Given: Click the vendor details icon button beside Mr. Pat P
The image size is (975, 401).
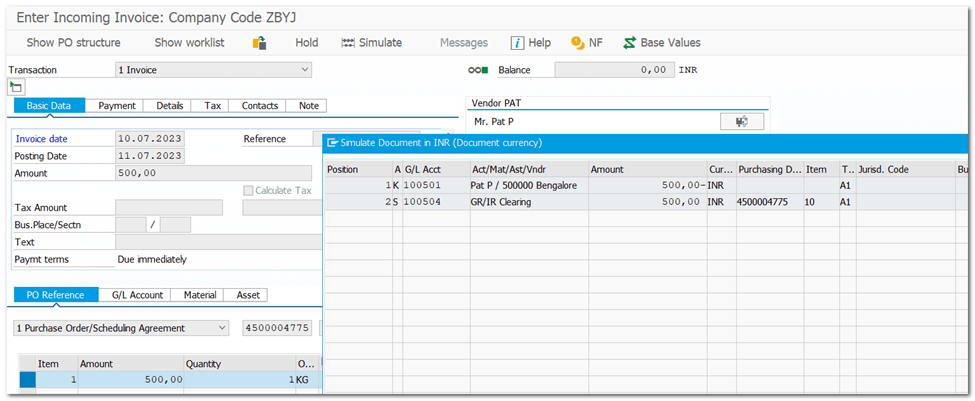Looking at the screenshot, I should (742, 121).
